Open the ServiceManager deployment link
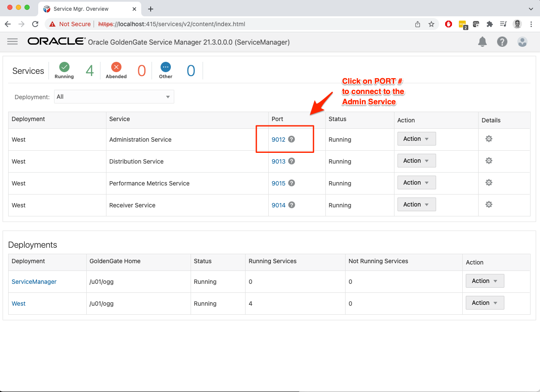 pos(34,282)
